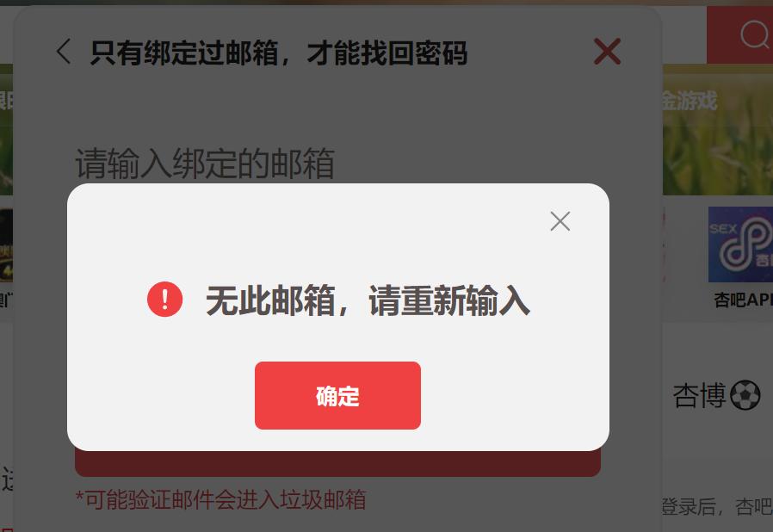Click the spam mailbox notice text
The width and height of the screenshot is (773, 532).
click(x=220, y=499)
